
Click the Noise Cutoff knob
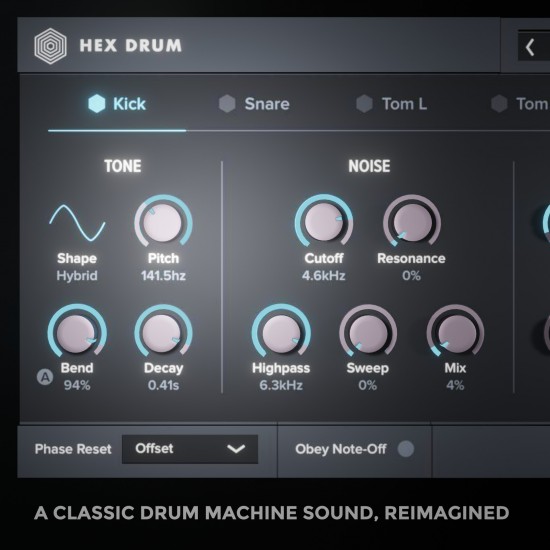point(323,222)
